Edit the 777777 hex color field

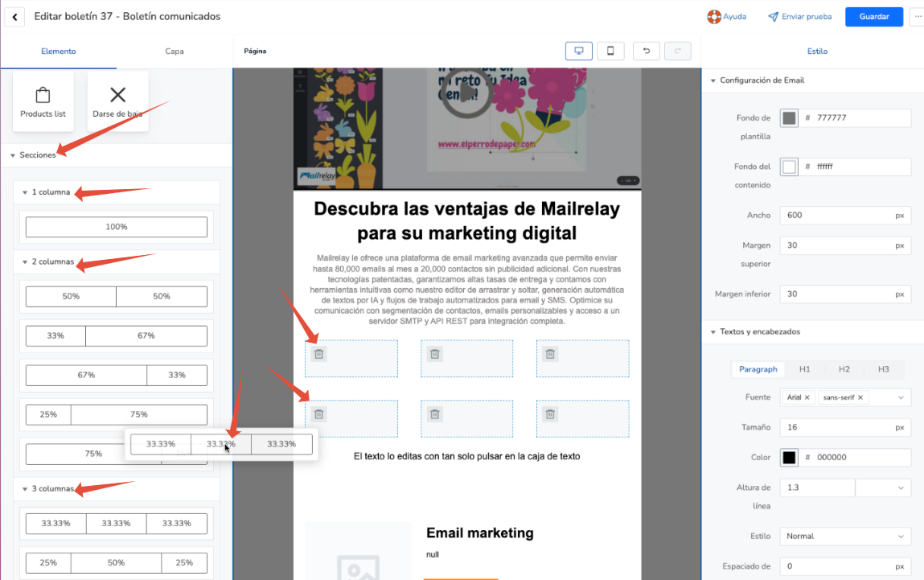click(855, 118)
